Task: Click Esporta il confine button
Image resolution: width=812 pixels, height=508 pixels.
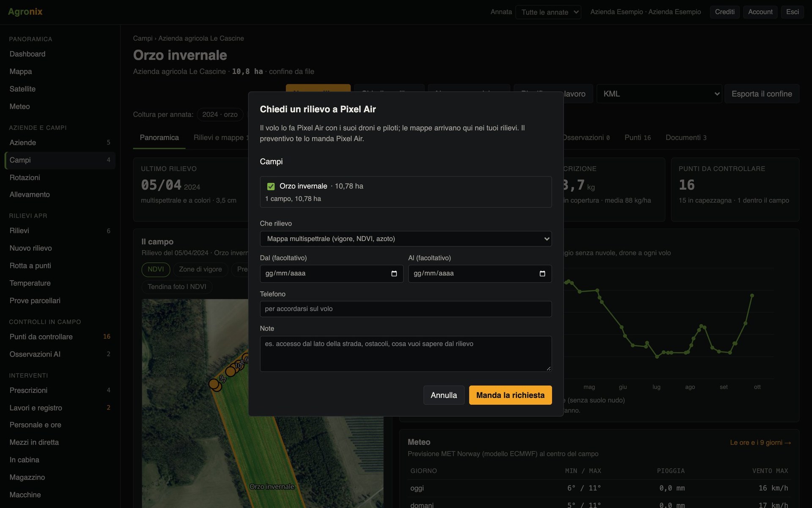Action: (762, 94)
